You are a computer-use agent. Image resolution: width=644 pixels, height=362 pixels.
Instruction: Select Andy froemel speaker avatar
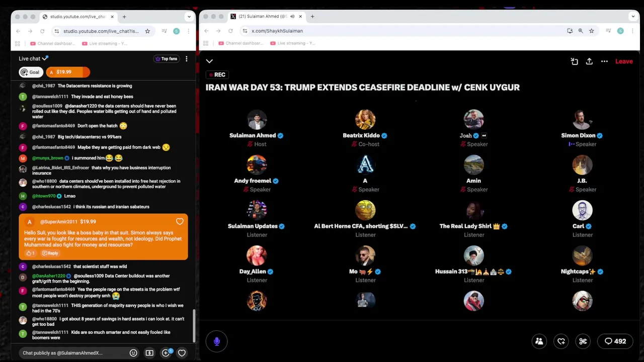pos(257,165)
